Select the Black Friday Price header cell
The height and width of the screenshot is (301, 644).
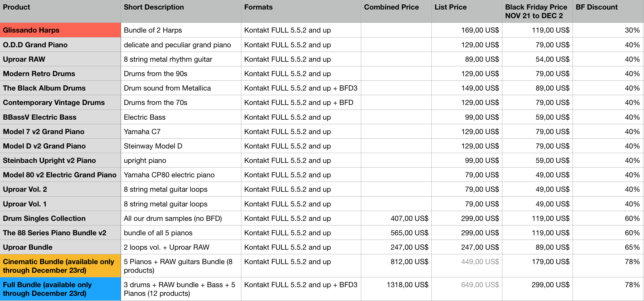(537, 11)
